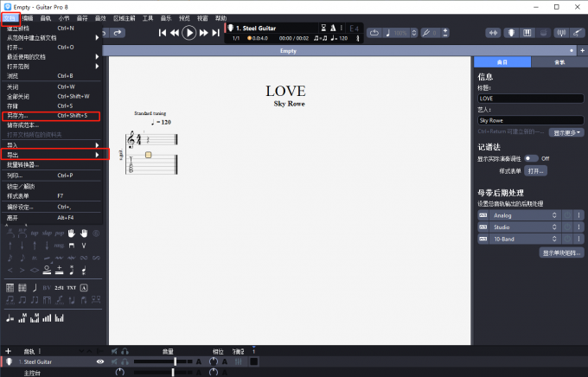This screenshot has width=588, height=377.
Task: Expand the 10-Band equalizer dropdown
Action: click(x=525, y=238)
